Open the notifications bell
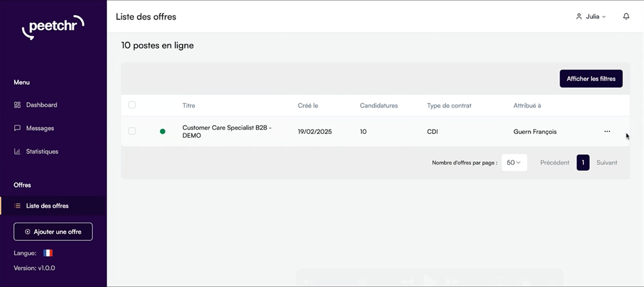 click(626, 16)
